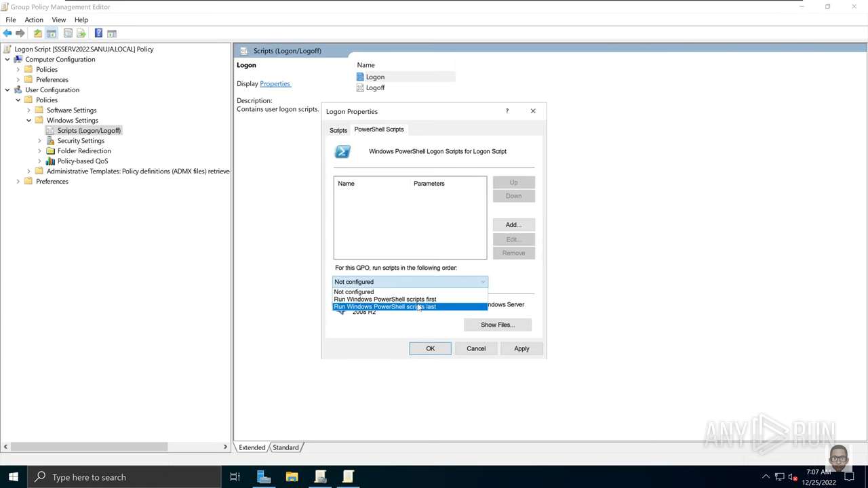Viewport: 868px width, 488px height.
Task: Open the Windows Start button
Action: pyautogui.click(x=14, y=477)
